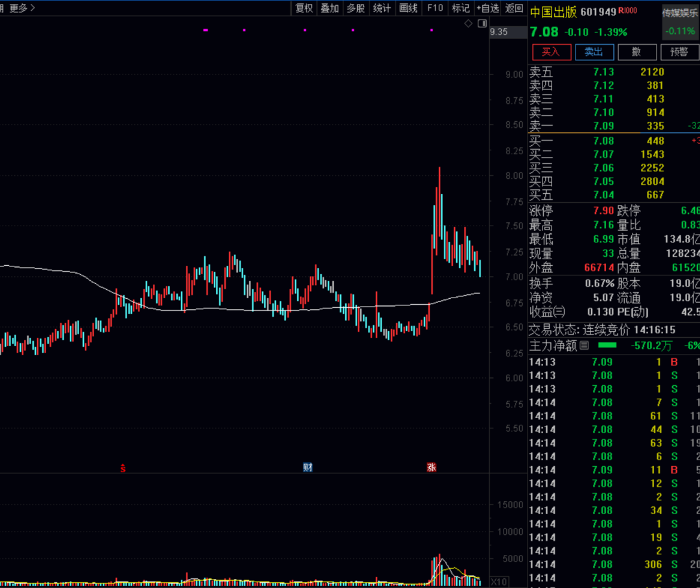Viewport: 700px width, 588px height.
Task: Click the red S marker on timeline
Action: click(122, 467)
